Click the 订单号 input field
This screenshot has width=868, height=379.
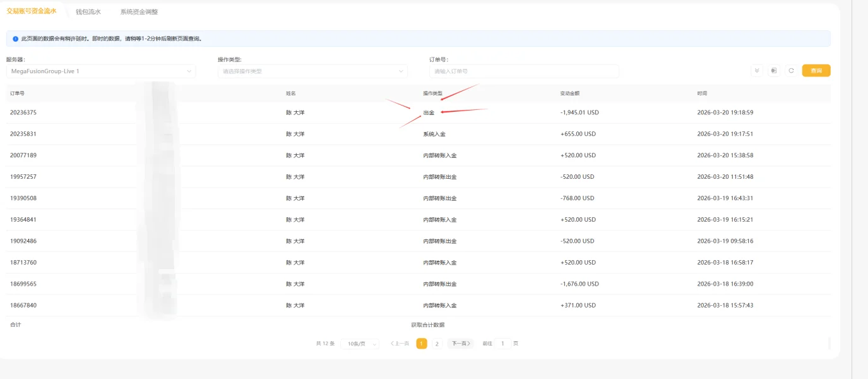tap(524, 71)
